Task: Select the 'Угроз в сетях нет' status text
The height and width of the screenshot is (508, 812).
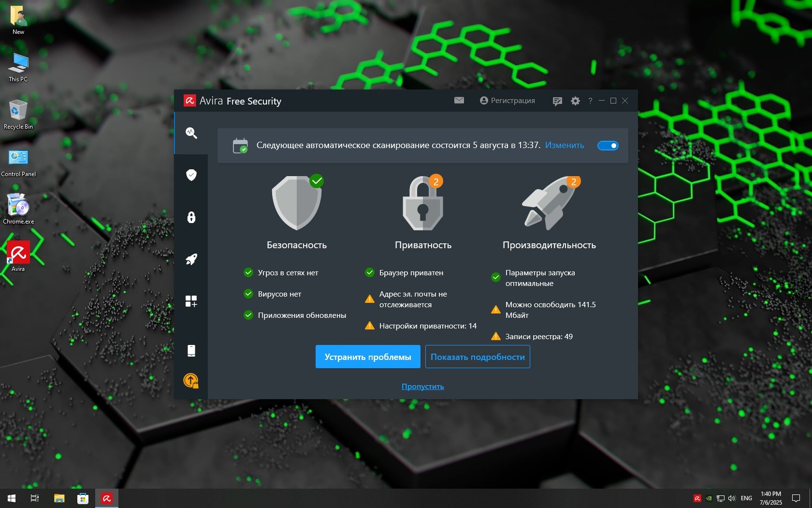Action: [288, 272]
